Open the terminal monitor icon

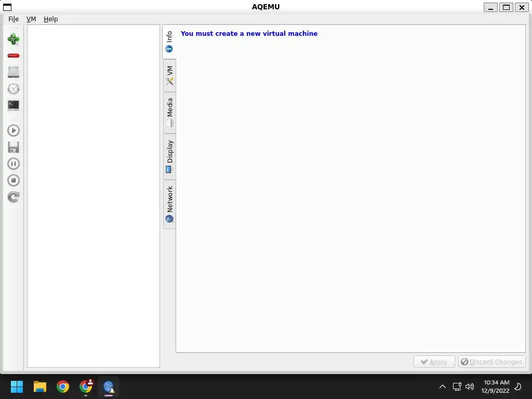tap(14, 105)
